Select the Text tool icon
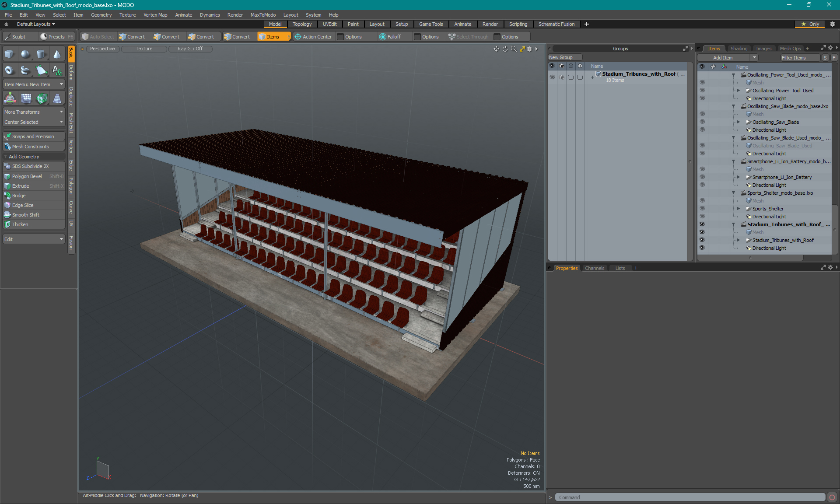The height and width of the screenshot is (504, 840). point(57,70)
